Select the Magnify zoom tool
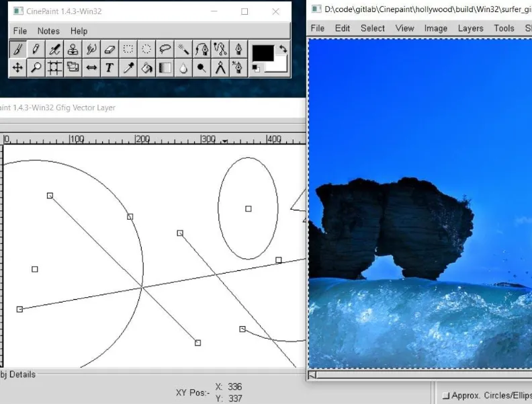 (36, 67)
